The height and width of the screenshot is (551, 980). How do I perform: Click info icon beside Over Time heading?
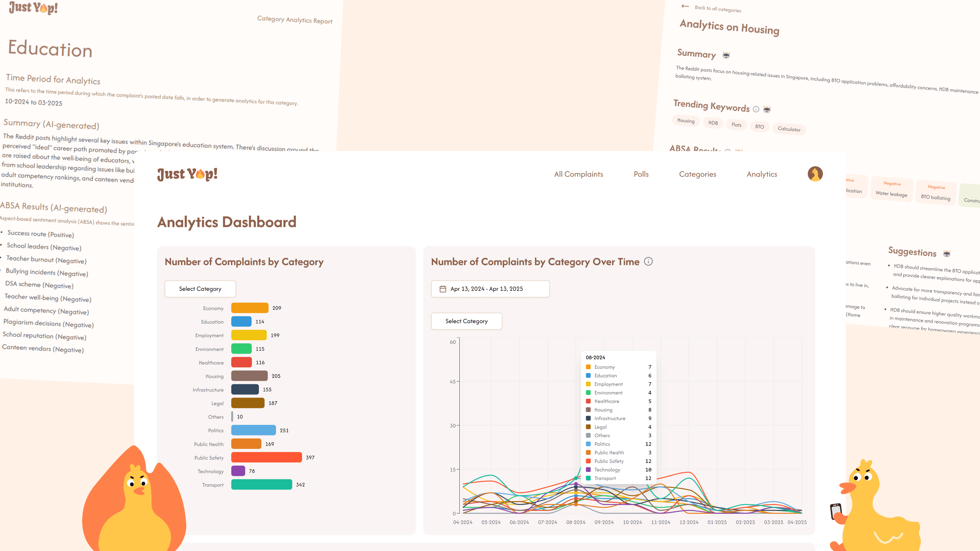coord(648,262)
